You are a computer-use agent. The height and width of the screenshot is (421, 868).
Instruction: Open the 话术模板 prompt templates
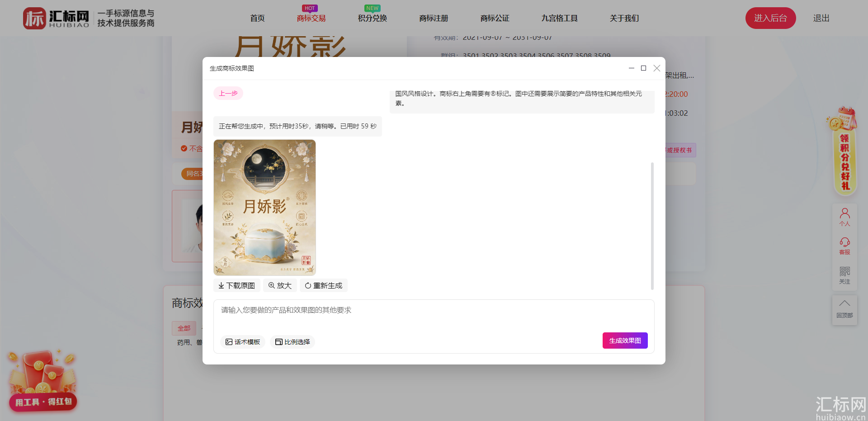click(243, 342)
